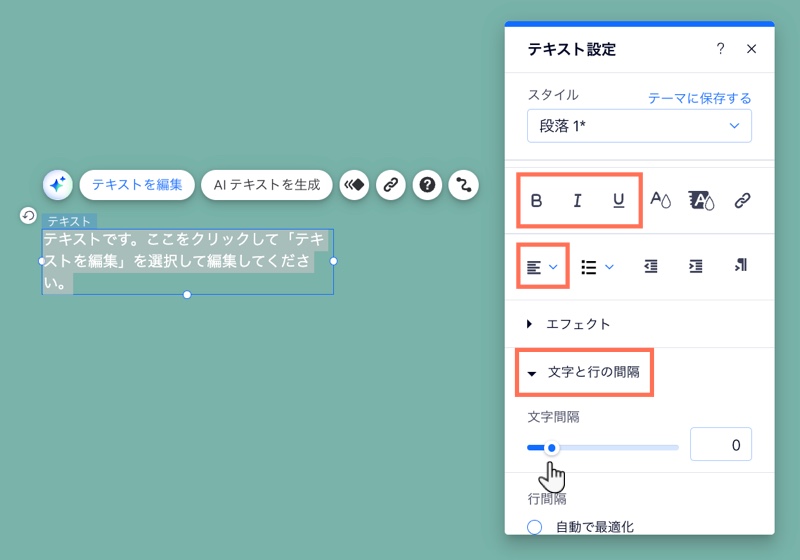Open the text highlight color icon
800x560 pixels.
[702, 200]
